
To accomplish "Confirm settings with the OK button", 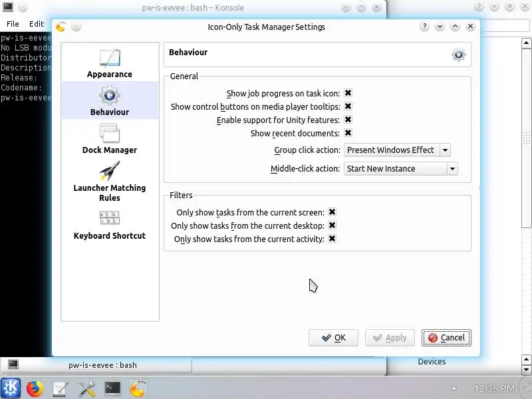I will click(x=333, y=338).
